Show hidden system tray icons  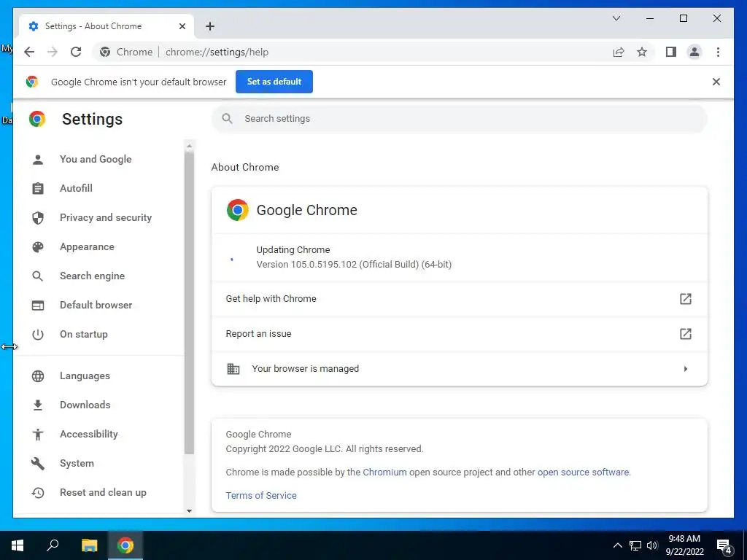tap(617, 545)
